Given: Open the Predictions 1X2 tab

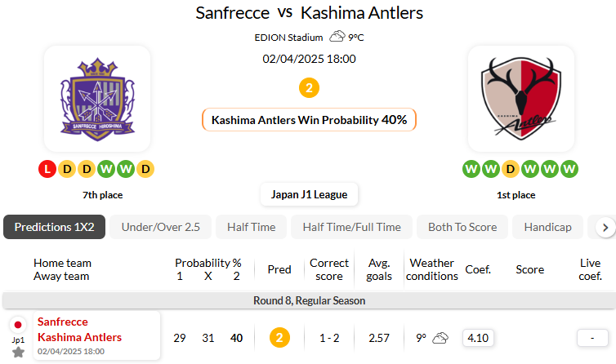Looking at the screenshot, I should (x=54, y=227).
